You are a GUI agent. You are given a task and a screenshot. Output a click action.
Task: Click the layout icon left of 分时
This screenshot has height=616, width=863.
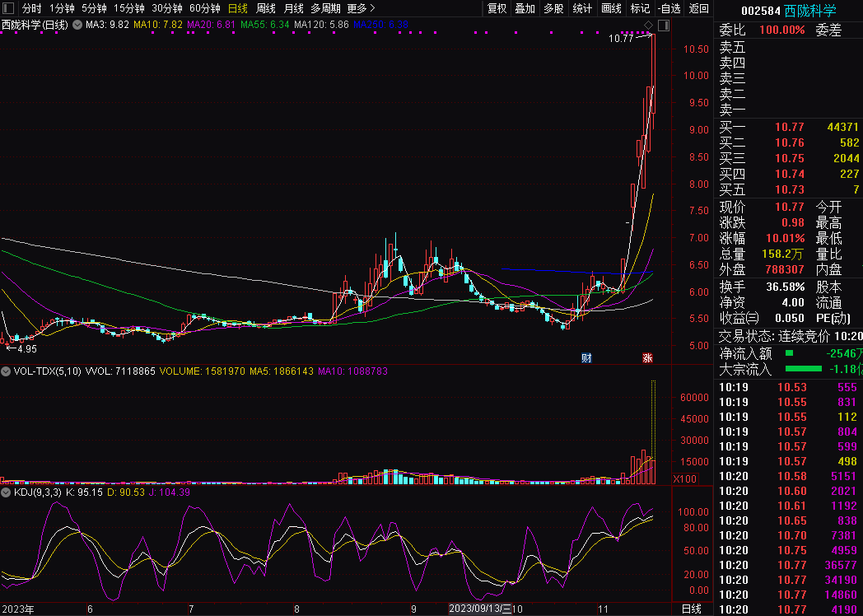point(8,8)
